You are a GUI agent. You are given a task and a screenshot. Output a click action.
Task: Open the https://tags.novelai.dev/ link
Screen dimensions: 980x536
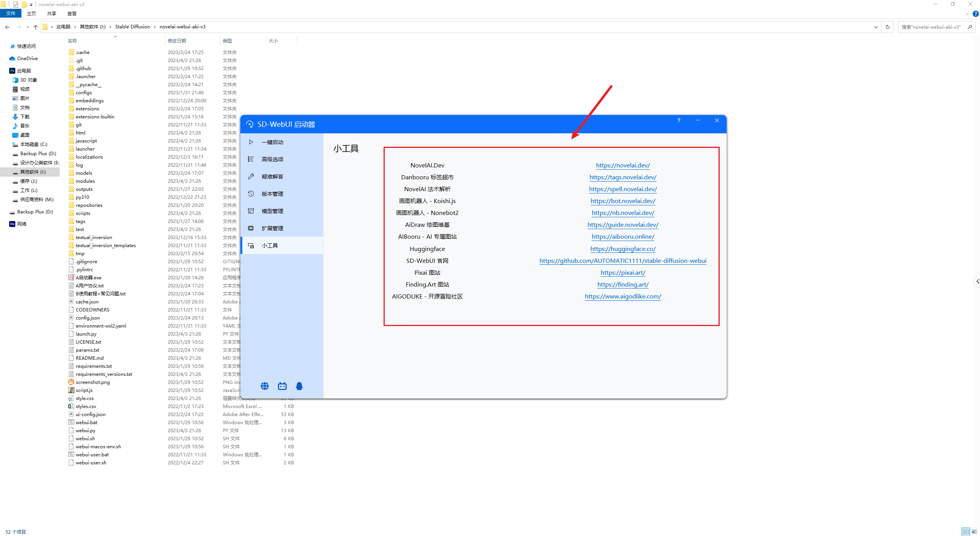pyautogui.click(x=623, y=177)
